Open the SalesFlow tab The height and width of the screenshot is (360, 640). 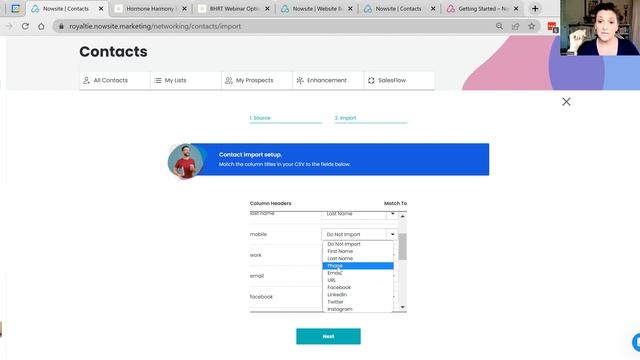[399, 80]
